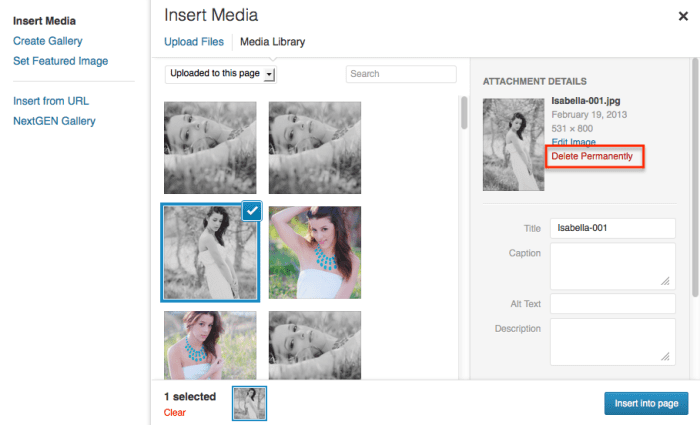Screen dimensions: 700x425
Task: Edit the Title field containing Isabella-001
Action: [x=612, y=228]
